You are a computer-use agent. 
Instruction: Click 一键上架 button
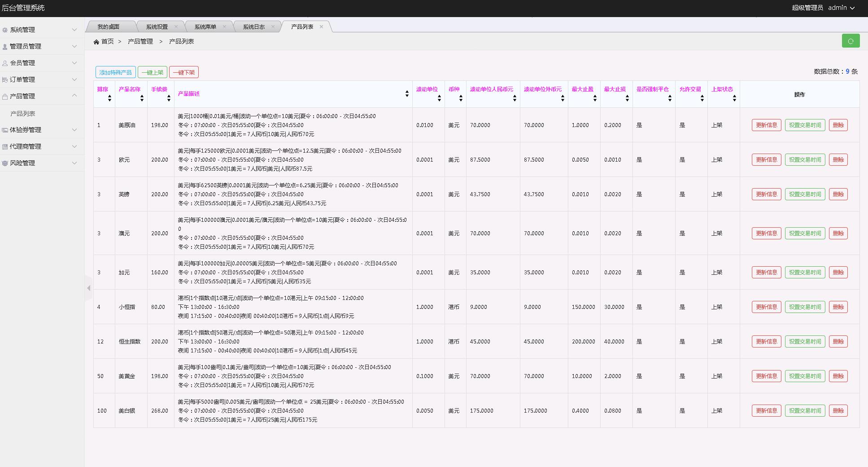(153, 72)
